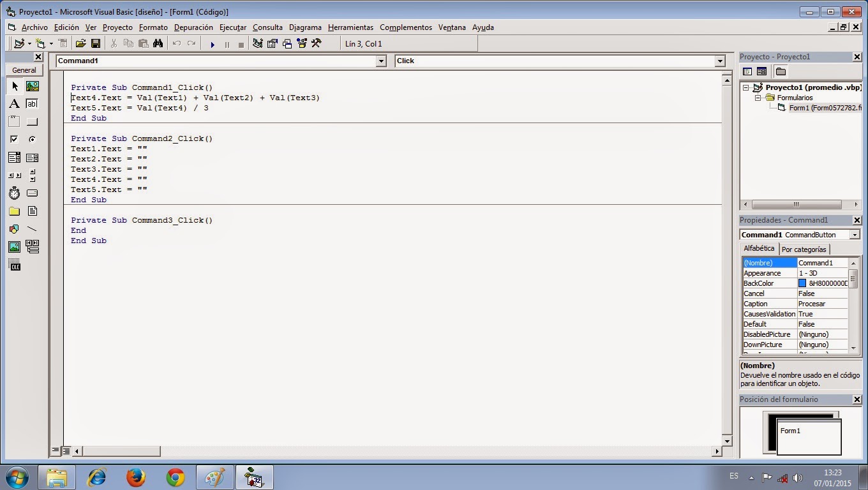The height and width of the screenshot is (490, 868).
Task: Toggle folder view in the Project Explorer
Action: pos(780,71)
